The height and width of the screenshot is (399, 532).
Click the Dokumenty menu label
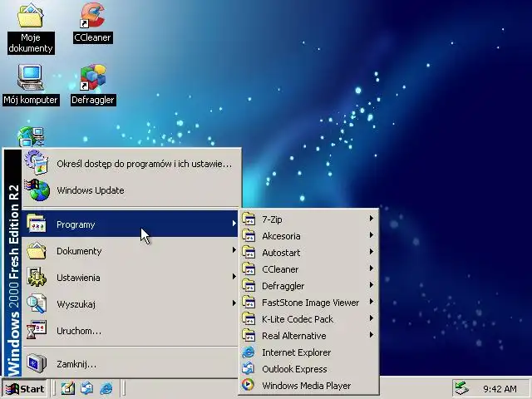79,251
